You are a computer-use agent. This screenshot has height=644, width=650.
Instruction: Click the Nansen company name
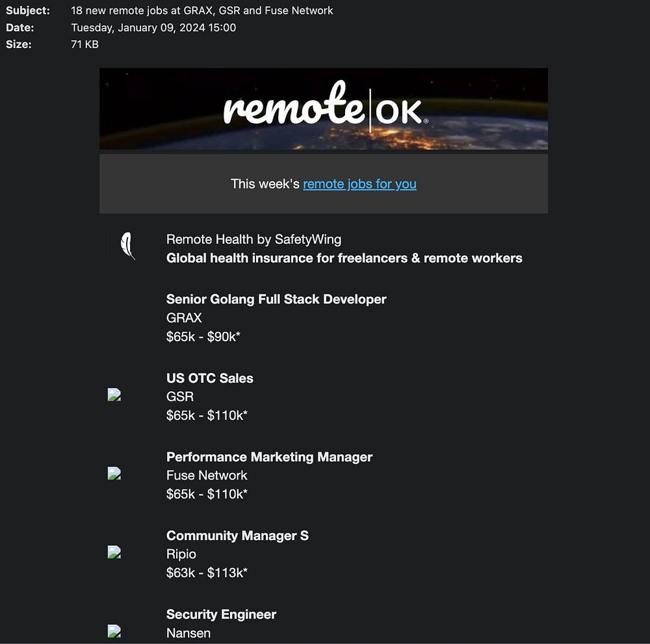tap(188, 632)
